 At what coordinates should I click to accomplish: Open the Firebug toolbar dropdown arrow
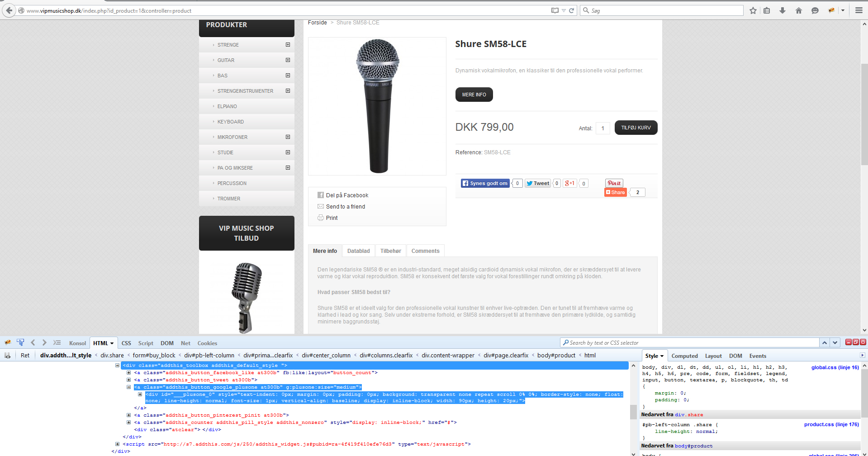(x=843, y=10)
